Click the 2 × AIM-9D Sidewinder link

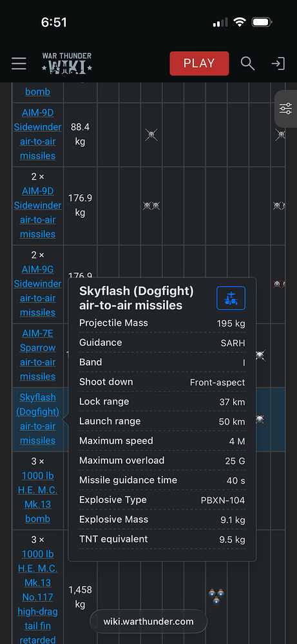[38, 213]
